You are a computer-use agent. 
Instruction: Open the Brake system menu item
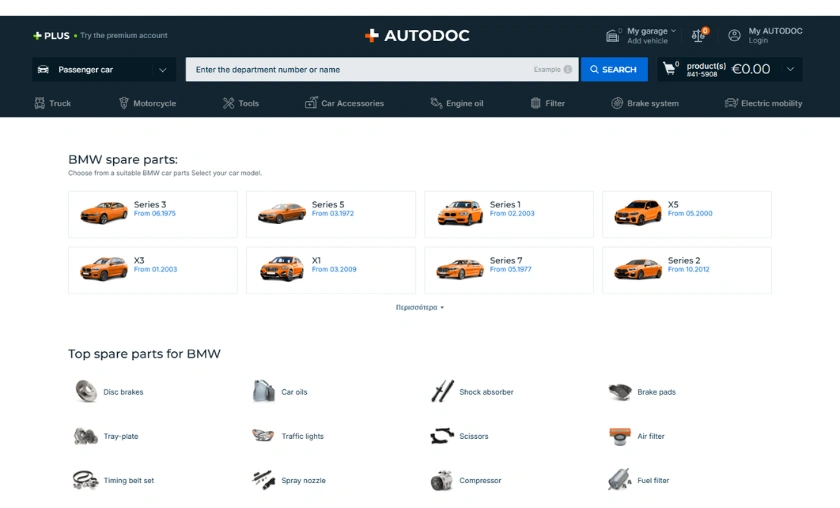(645, 103)
